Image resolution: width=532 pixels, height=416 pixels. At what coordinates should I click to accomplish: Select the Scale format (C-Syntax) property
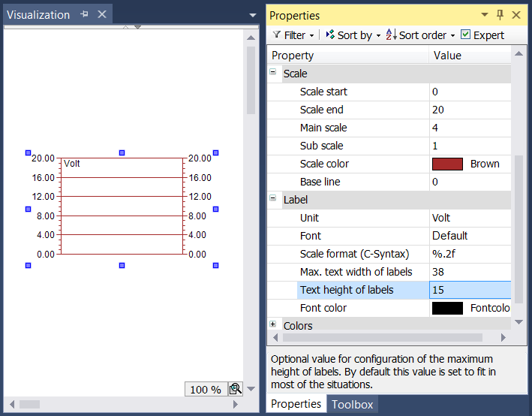pyautogui.click(x=354, y=254)
